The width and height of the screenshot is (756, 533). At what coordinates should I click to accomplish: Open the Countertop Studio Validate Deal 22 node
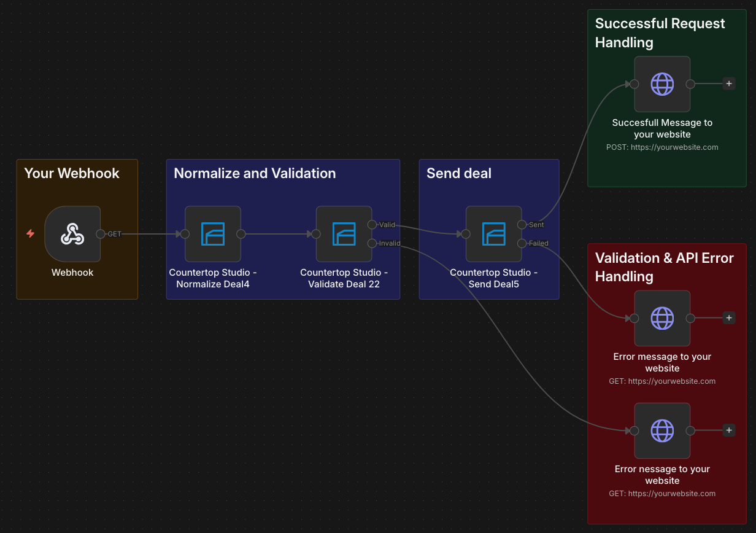click(x=344, y=234)
